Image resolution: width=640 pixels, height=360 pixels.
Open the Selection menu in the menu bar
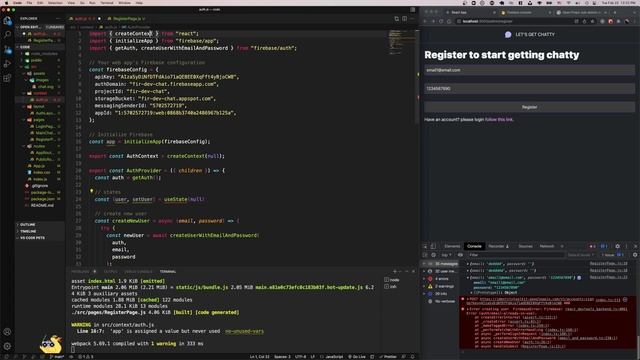tap(55, 3)
